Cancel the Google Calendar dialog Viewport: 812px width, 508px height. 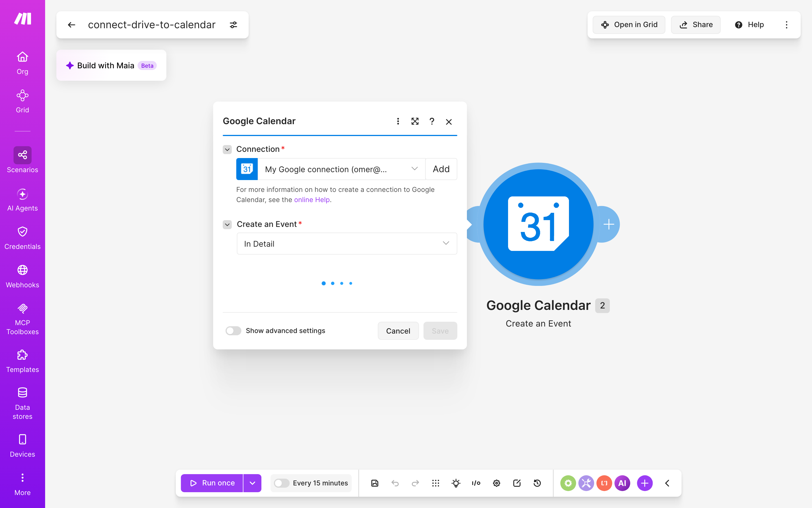pos(398,330)
